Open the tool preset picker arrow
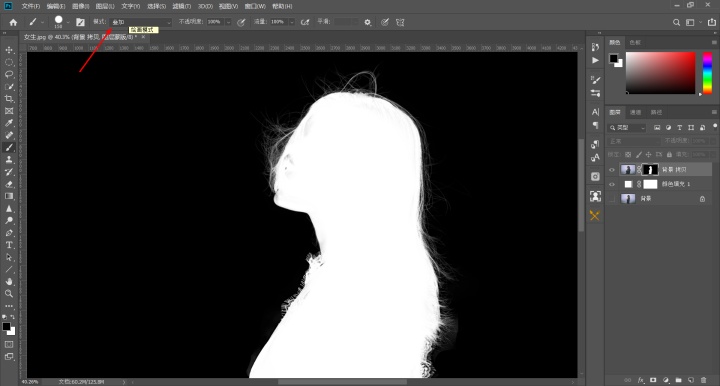Image resolution: width=720 pixels, height=386 pixels. pos(43,22)
